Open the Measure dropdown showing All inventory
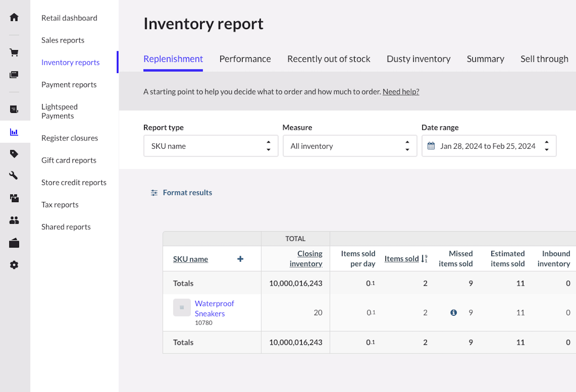 [x=350, y=146]
